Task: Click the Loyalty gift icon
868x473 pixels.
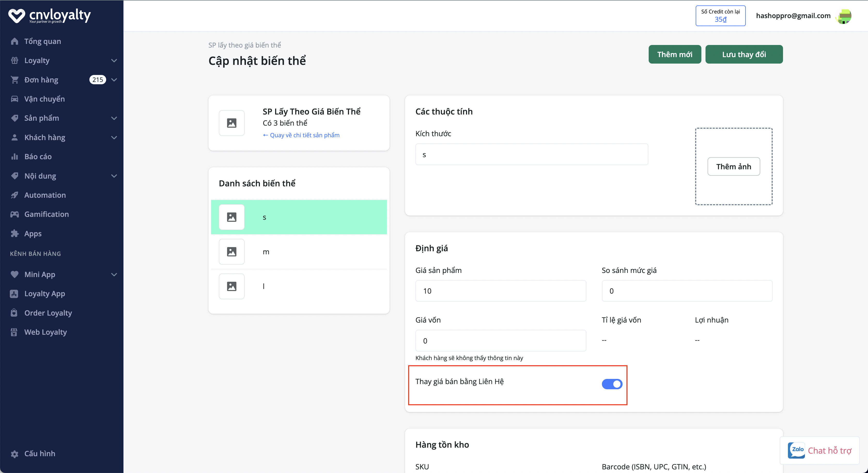Action: coord(14,60)
